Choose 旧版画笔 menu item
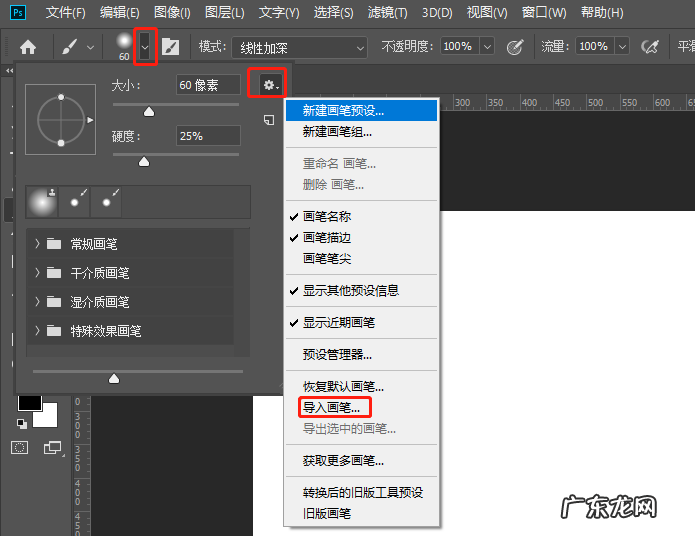 (x=361, y=513)
